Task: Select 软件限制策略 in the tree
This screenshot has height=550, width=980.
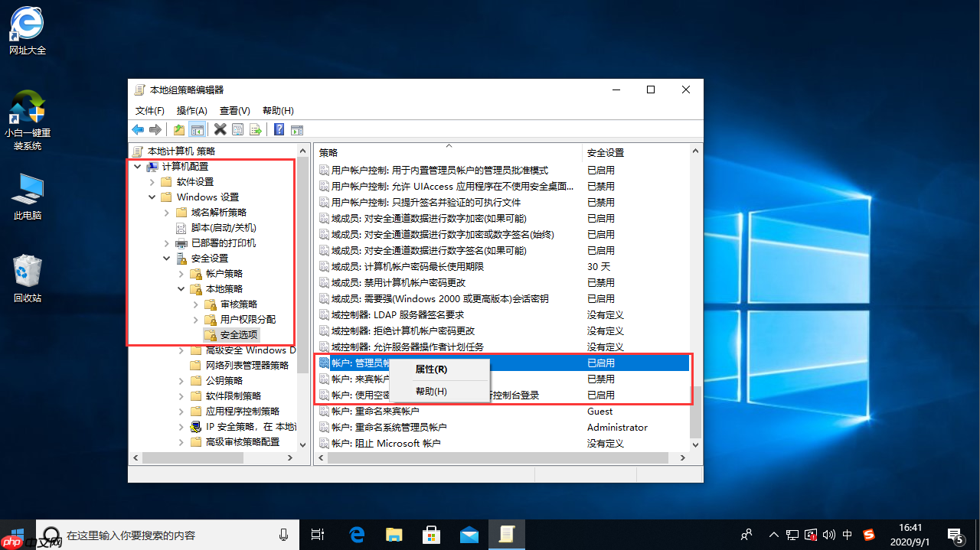Action: click(234, 395)
